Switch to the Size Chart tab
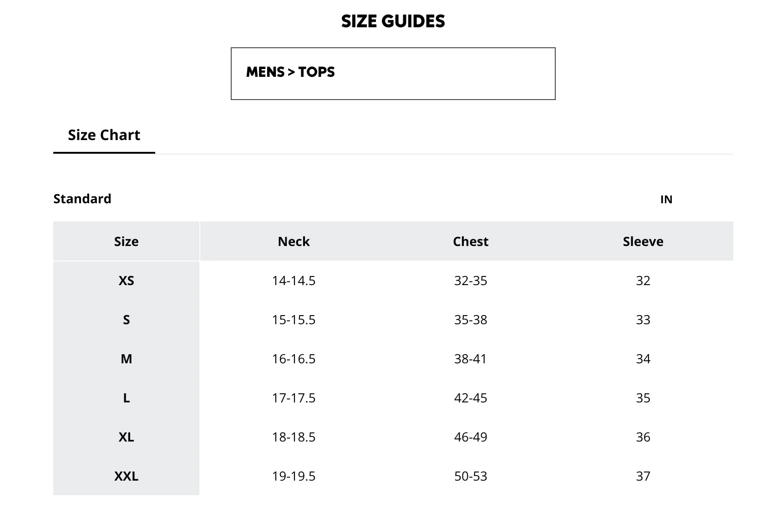 point(104,136)
